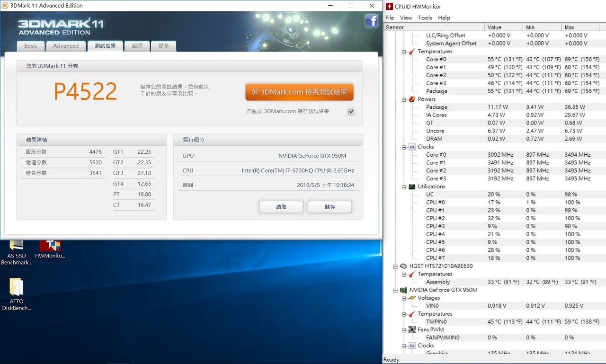
Task: Open the View menu in HWMonitor
Action: pos(406,18)
